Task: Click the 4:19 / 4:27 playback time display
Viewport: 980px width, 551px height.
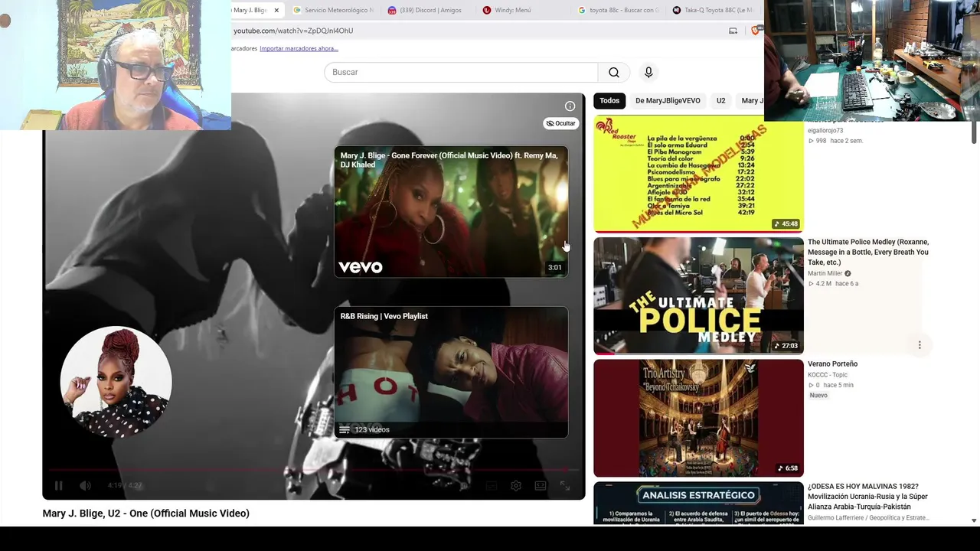Action: [125, 485]
